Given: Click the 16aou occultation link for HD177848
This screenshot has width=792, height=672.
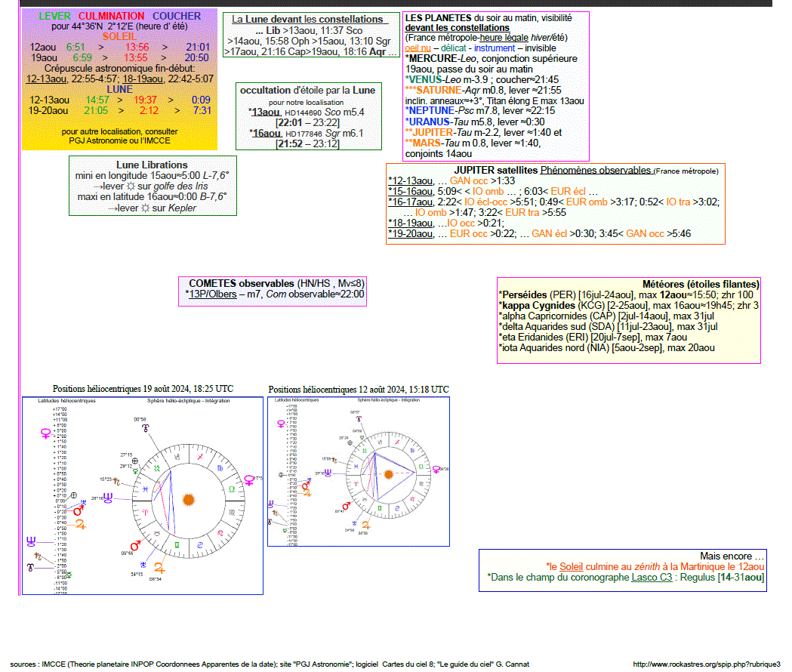Looking at the screenshot, I should [267, 134].
